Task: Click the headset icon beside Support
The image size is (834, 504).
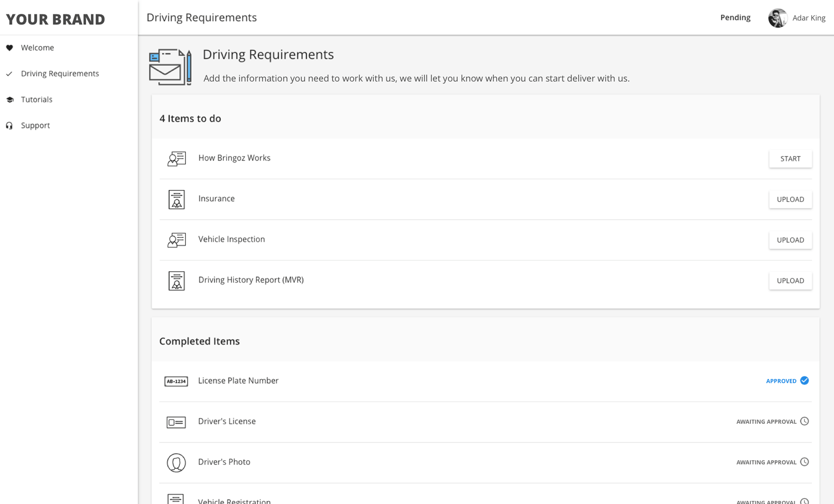Action: 9,125
